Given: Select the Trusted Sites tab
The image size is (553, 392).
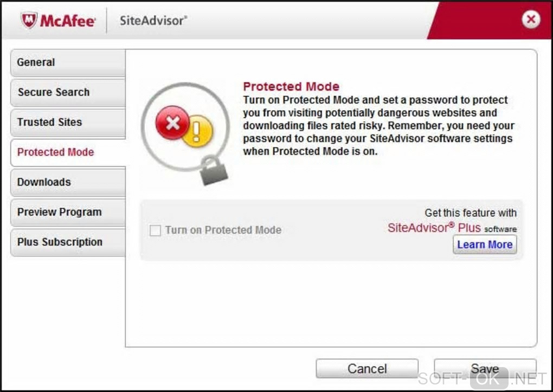Looking at the screenshot, I should pyautogui.click(x=68, y=122).
